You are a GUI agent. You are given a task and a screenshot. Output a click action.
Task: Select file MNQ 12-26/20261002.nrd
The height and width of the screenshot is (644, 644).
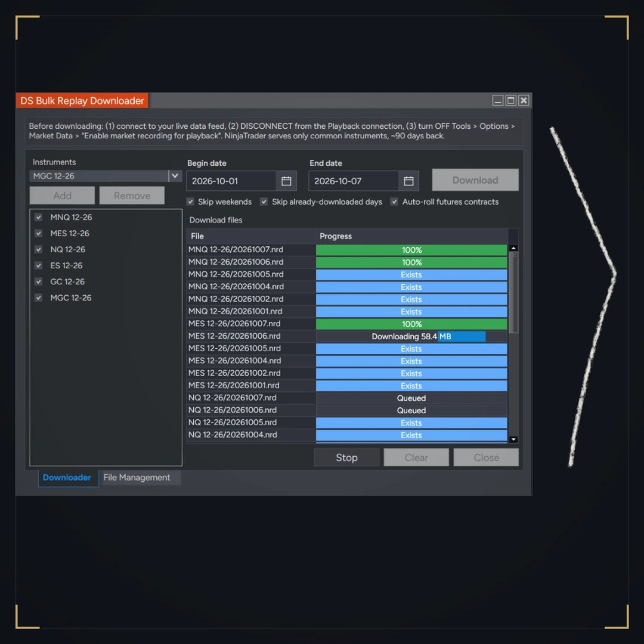click(236, 299)
